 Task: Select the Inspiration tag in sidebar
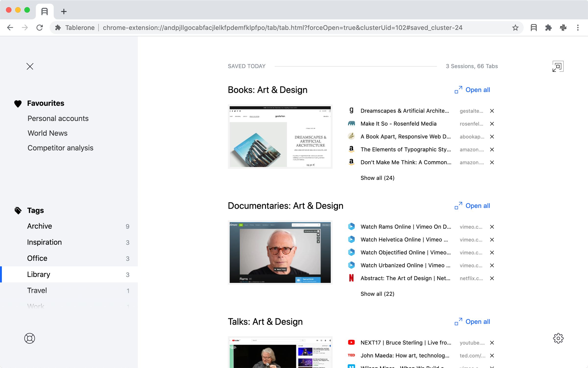44,242
